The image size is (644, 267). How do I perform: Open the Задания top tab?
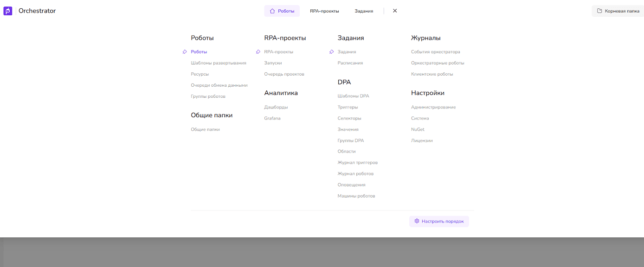click(x=364, y=11)
